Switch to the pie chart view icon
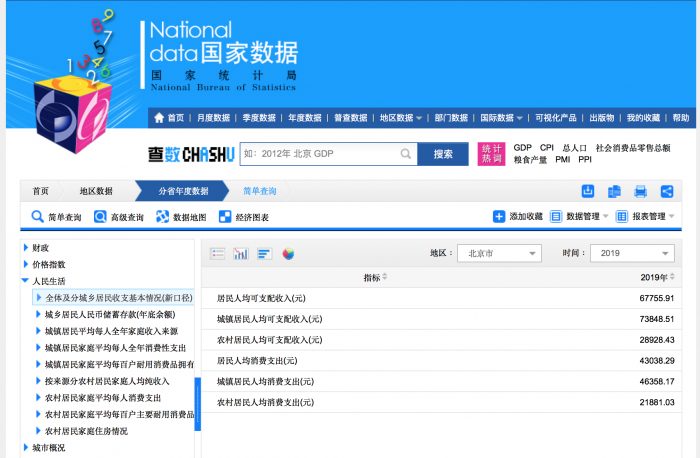The height and width of the screenshot is (458, 700). [x=288, y=254]
